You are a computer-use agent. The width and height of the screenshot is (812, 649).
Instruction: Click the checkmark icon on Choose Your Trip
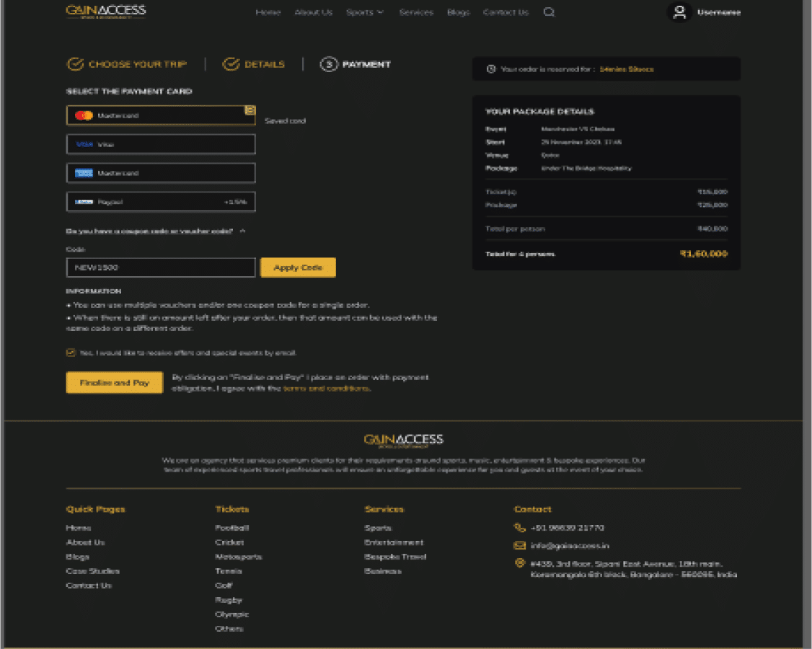[x=74, y=63]
